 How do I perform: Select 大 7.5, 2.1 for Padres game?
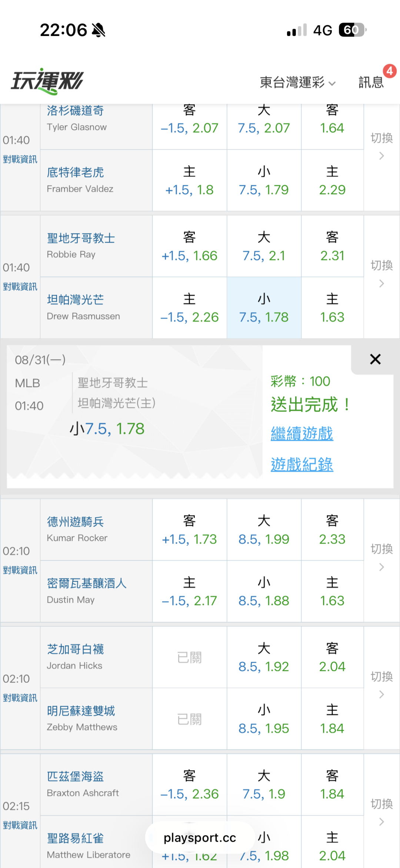(264, 246)
